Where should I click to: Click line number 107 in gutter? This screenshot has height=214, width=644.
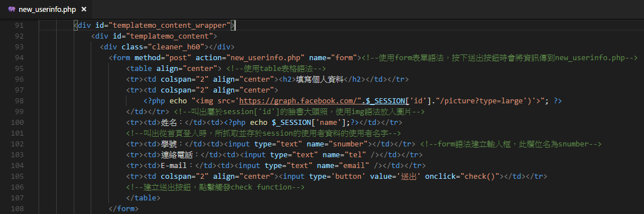17,198
